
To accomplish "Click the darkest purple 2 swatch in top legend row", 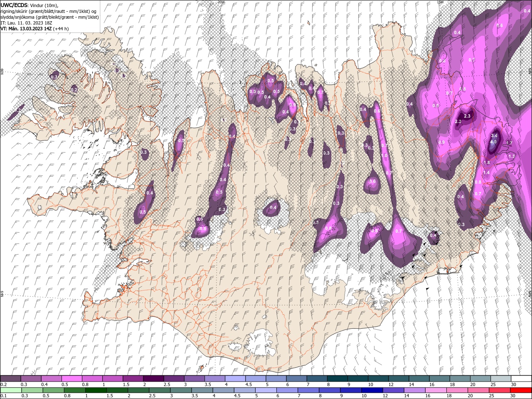I will (153, 379).
